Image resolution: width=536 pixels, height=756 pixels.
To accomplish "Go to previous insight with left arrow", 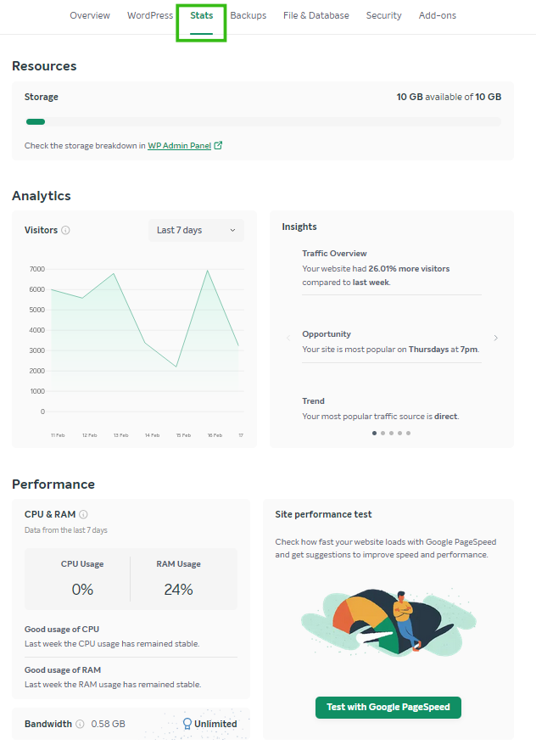I will 288,338.
